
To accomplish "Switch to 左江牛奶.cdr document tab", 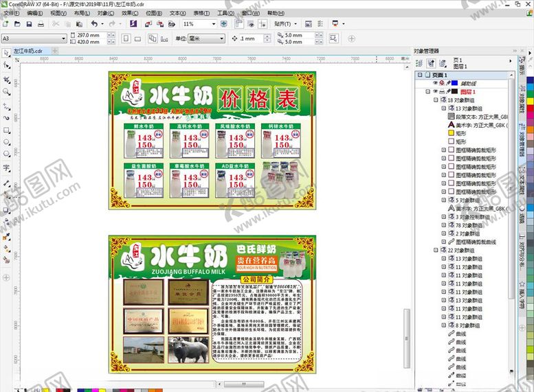I will coord(28,51).
